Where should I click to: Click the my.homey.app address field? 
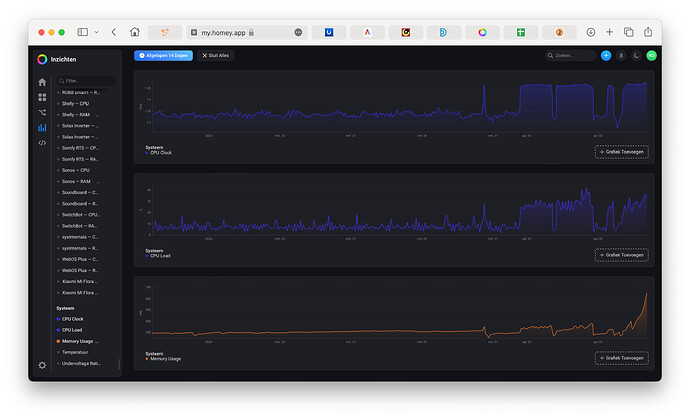[247, 33]
